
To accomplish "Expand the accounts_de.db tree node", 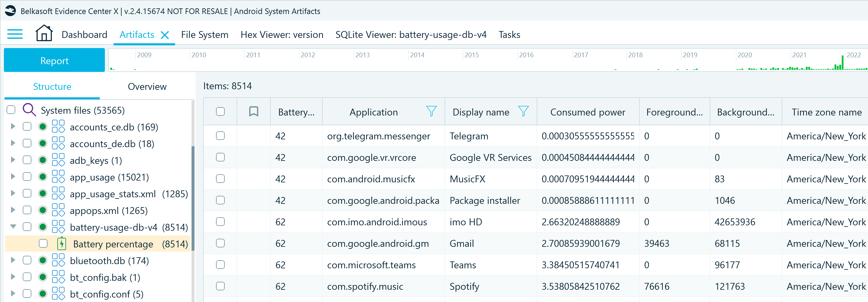I will point(13,143).
